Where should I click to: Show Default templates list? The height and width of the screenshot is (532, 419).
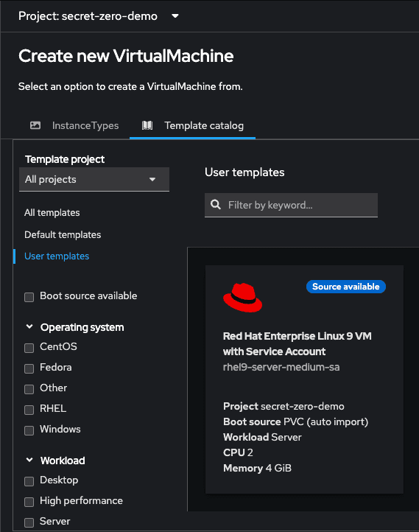(x=63, y=235)
